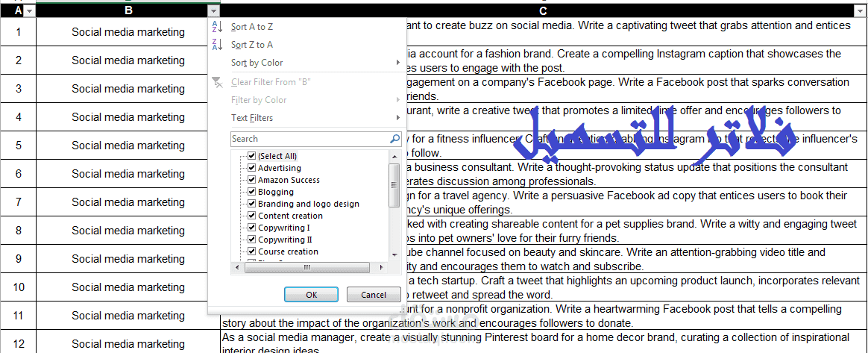Click the Clear Filter funnel icon
Viewport: 868px width, 353px height.
point(218,82)
